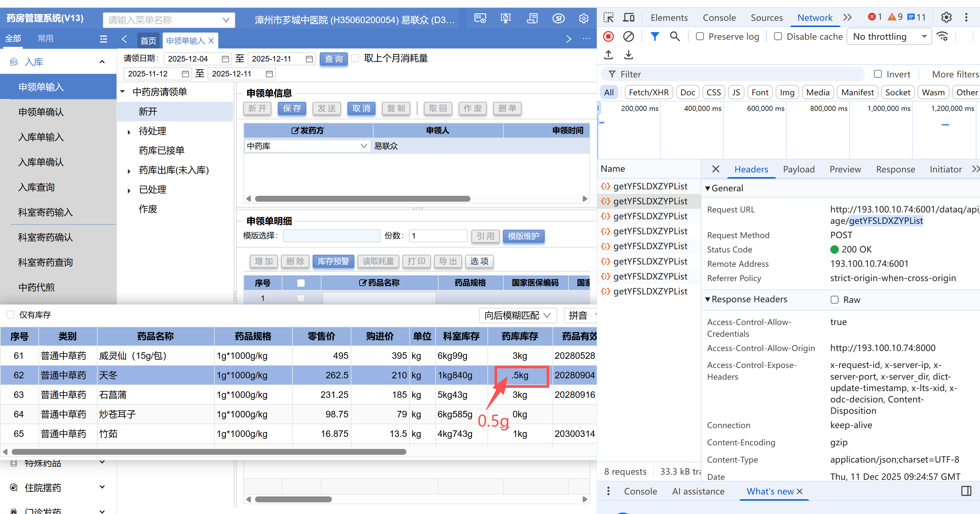Click the export HAR download icon
980x514 pixels.
(629, 55)
